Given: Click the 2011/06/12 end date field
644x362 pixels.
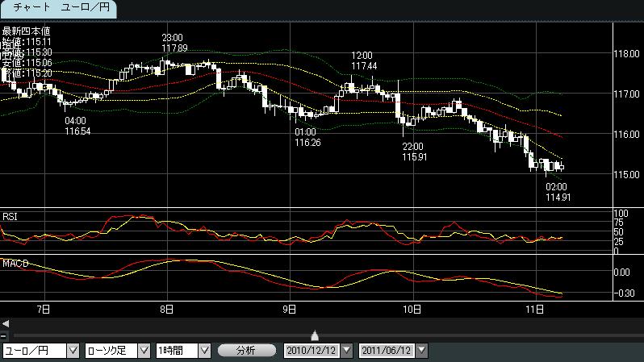Looking at the screenshot, I should [x=387, y=351].
